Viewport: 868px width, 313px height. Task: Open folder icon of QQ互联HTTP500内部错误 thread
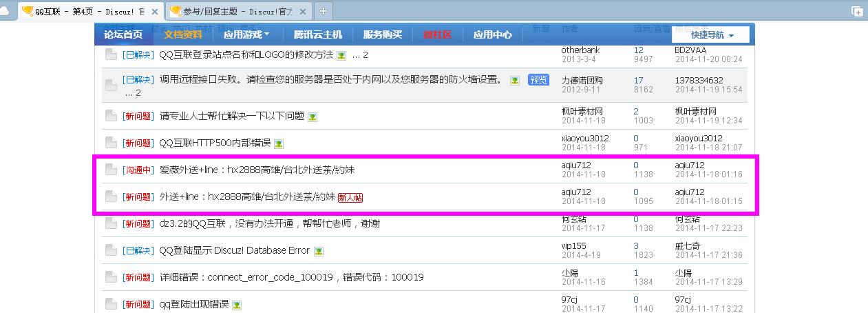(x=110, y=143)
